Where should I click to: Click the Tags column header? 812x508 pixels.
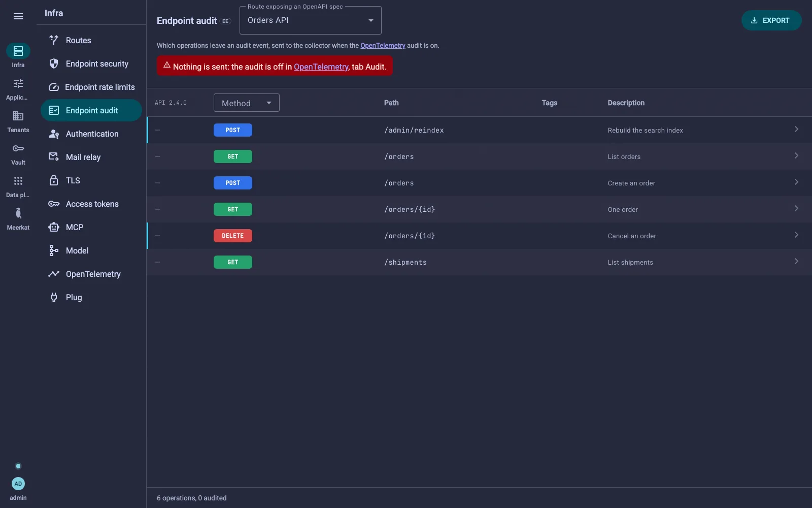550,103
